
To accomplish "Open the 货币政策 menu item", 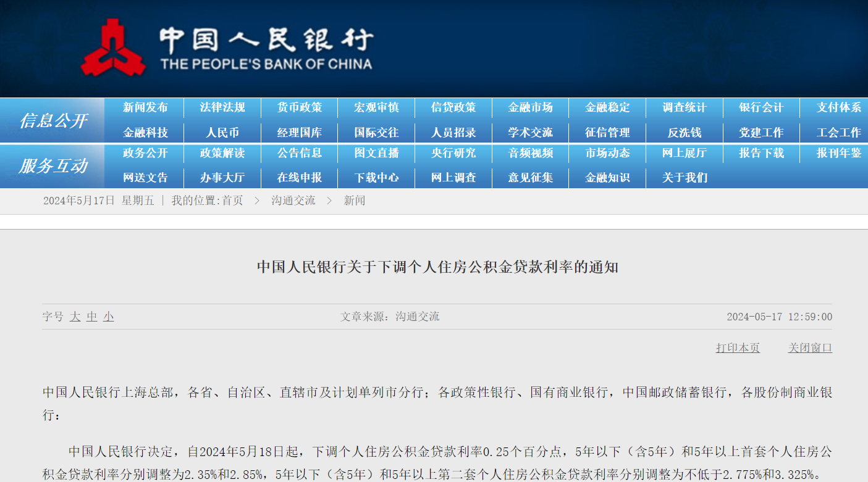I will [x=300, y=107].
